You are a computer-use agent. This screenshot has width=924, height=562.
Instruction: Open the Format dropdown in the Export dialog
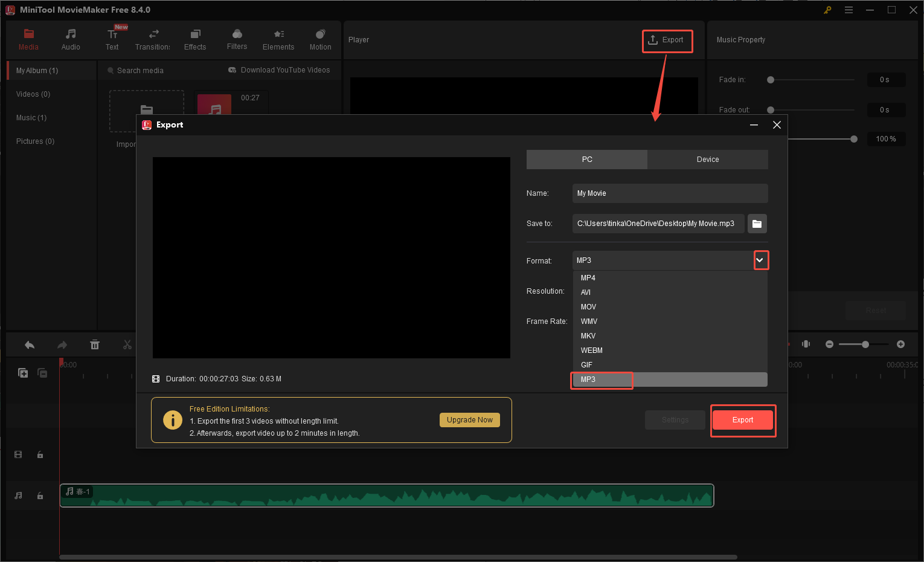[x=760, y=260]
